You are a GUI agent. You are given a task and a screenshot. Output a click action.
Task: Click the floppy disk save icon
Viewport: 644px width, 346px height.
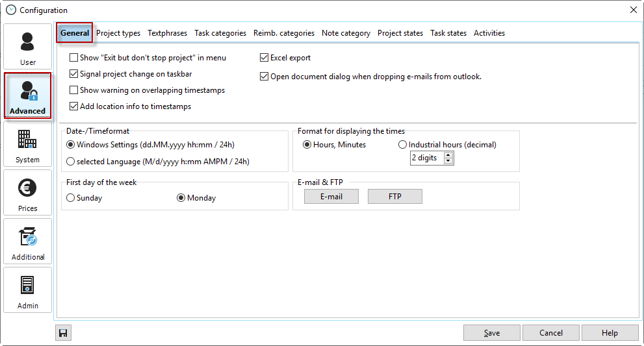63,333
